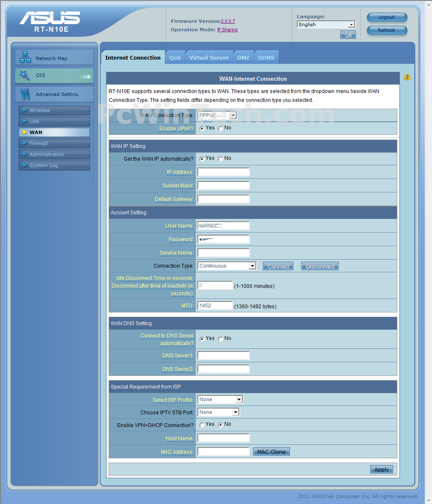Screen dimensions: 432x504
Task: Select No for Enable VPN+DHCP Connection
Action: coord(221,425)
